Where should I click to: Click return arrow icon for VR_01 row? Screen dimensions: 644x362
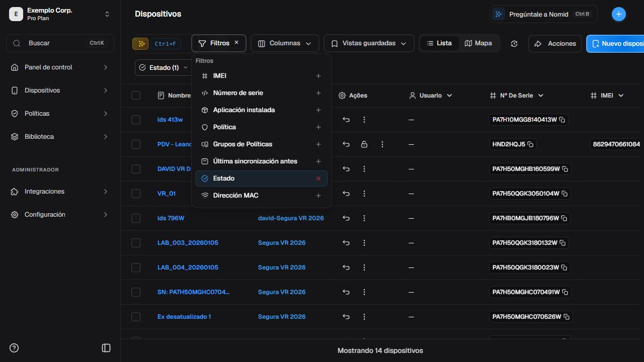[346, 194]
